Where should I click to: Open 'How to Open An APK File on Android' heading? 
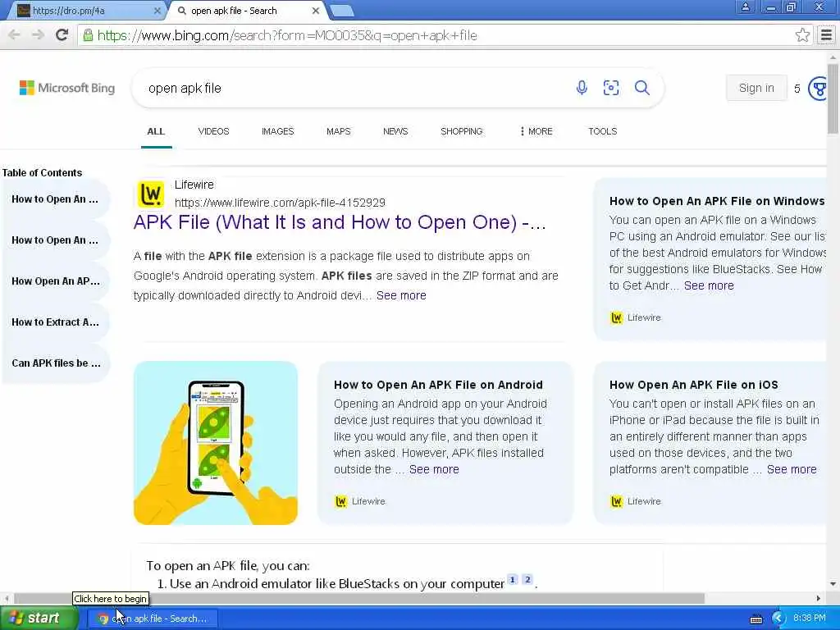click(438, 385)
